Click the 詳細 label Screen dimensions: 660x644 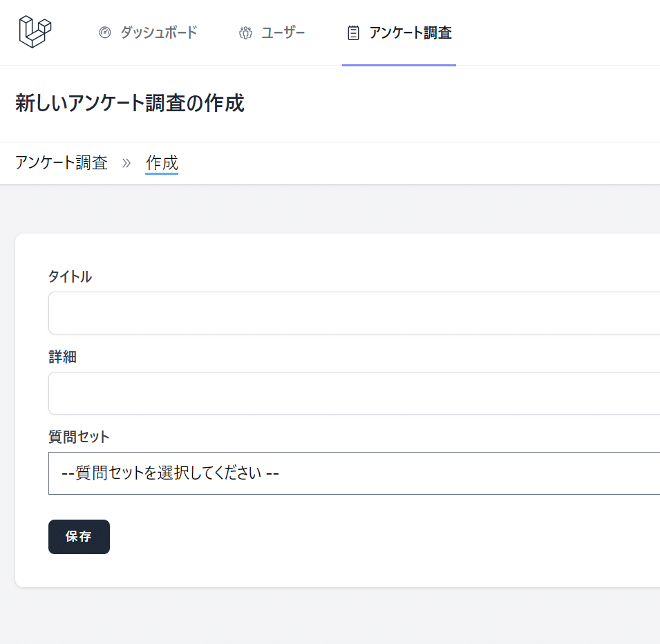click(x=63, y=357)
